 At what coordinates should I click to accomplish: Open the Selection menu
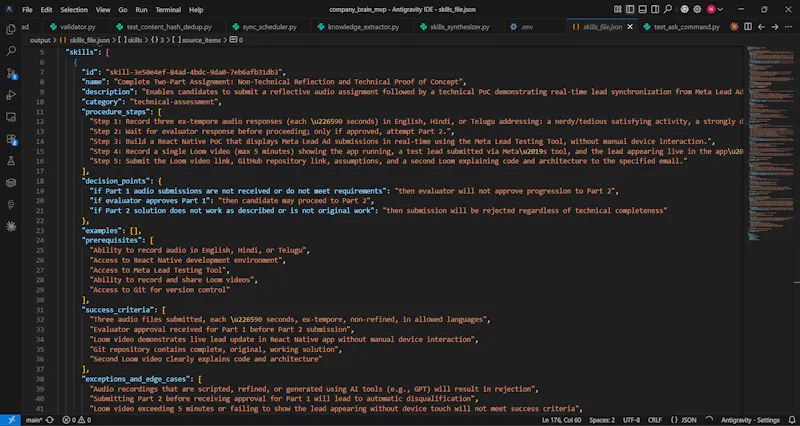(x=73, y=10)
